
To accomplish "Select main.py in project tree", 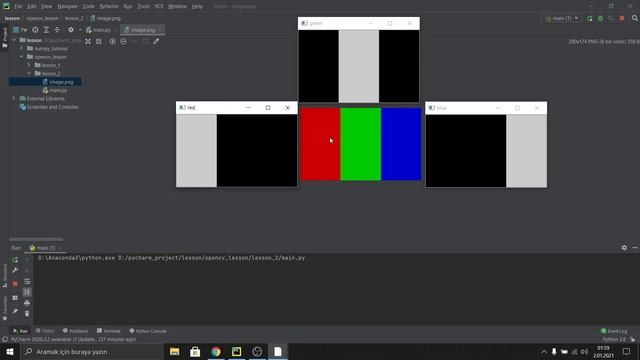I will click(55, 90).
